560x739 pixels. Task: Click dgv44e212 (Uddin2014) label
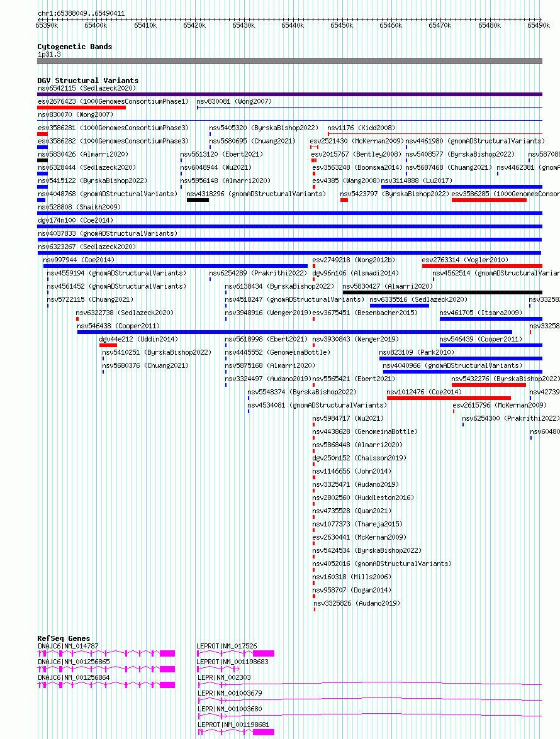(138, 339)
